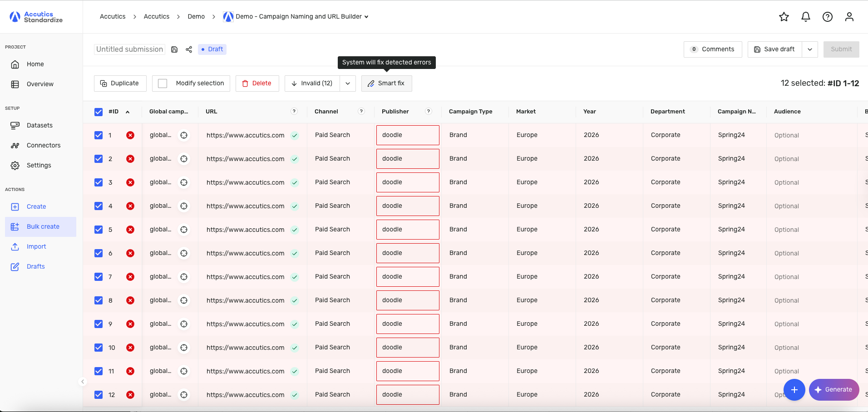The image size is (868, 412).
Task: Open the help question mark icon
Action: [x=828, y=17]
